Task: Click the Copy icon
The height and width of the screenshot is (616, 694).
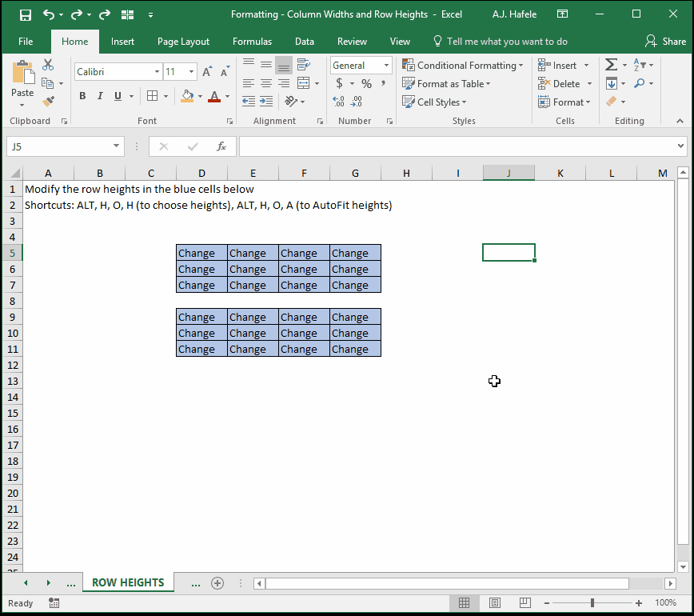Action: [47, 83]
